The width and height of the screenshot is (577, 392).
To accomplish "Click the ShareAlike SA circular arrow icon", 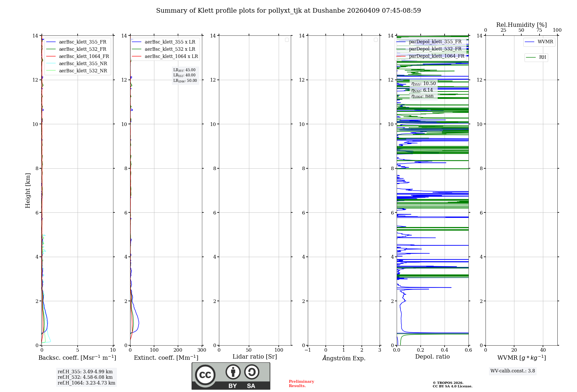I will [252, 372].
